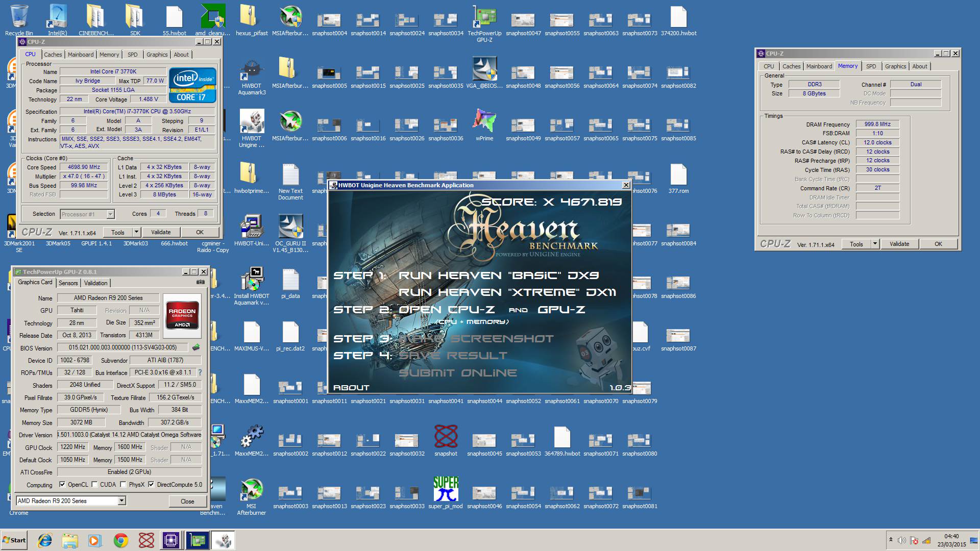Image resolution: width=980 pixels, height=551 pixels.
Task: Open the wPrime desktop icon
Action: click(x=484, y=124)
